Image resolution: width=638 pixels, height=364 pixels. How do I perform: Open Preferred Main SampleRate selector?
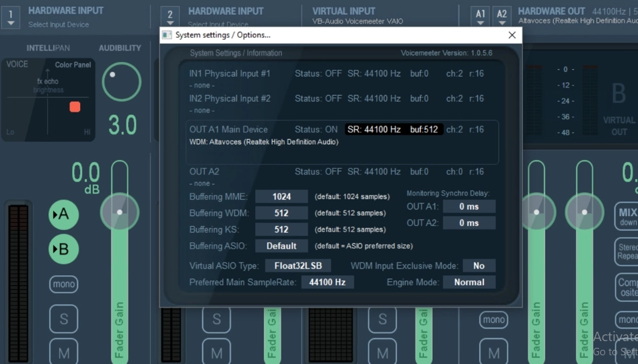pyautogui.click(x=327, y=283)
